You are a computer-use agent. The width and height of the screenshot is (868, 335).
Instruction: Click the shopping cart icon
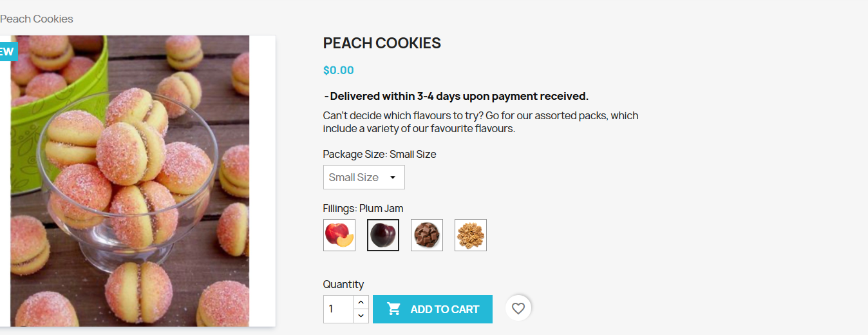pos(394,309)
